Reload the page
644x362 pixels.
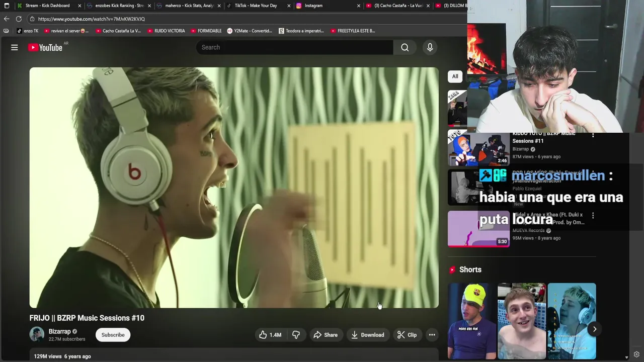coord(19,19)
